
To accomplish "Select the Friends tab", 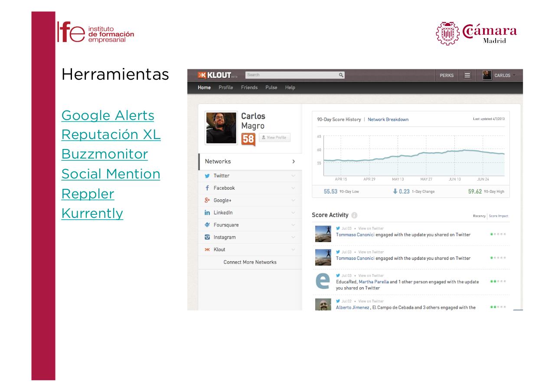I will (249, 87).
